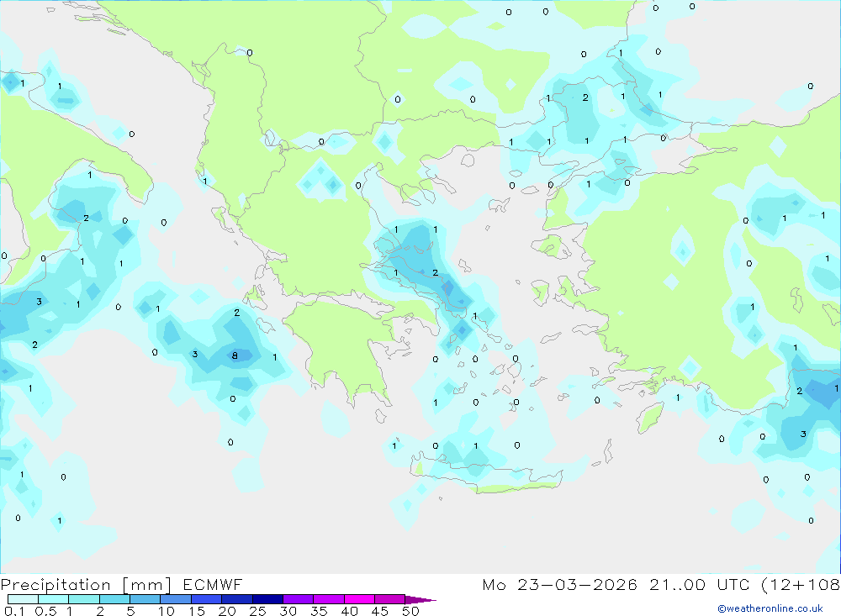
Task: Pick the 20–25 mm legend swatch
Action: (x=237, y=599)
